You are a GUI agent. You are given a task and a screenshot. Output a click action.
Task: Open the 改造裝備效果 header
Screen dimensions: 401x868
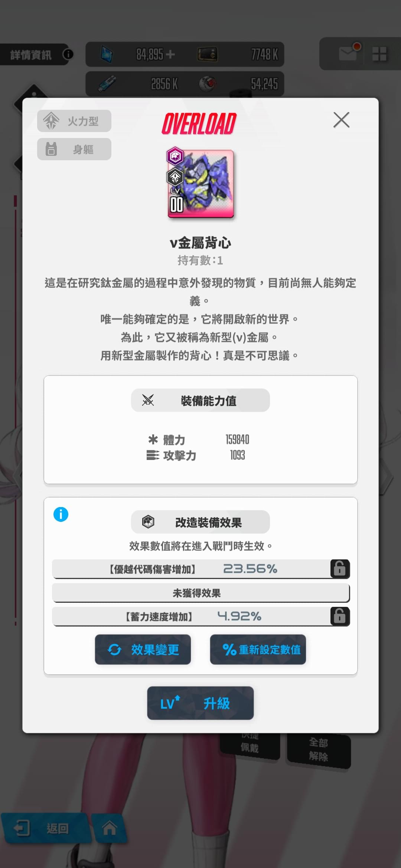[200, 522]
